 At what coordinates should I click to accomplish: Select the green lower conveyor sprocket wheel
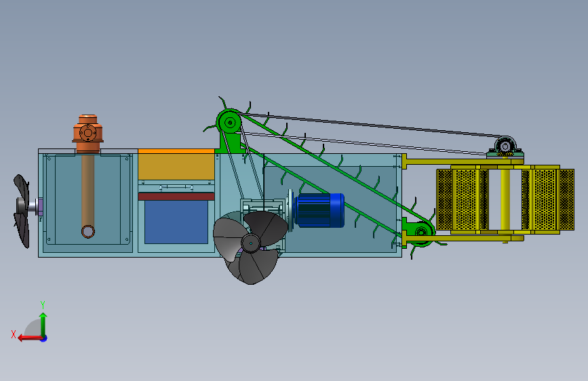coord(421,233)
